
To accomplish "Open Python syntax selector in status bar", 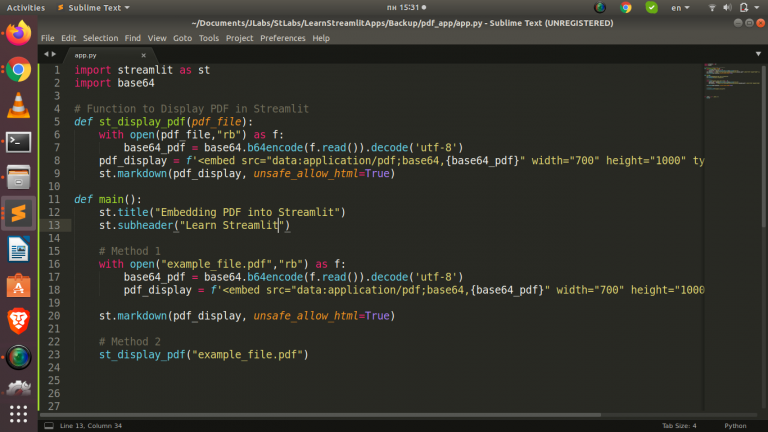I will tap(735, 425).
